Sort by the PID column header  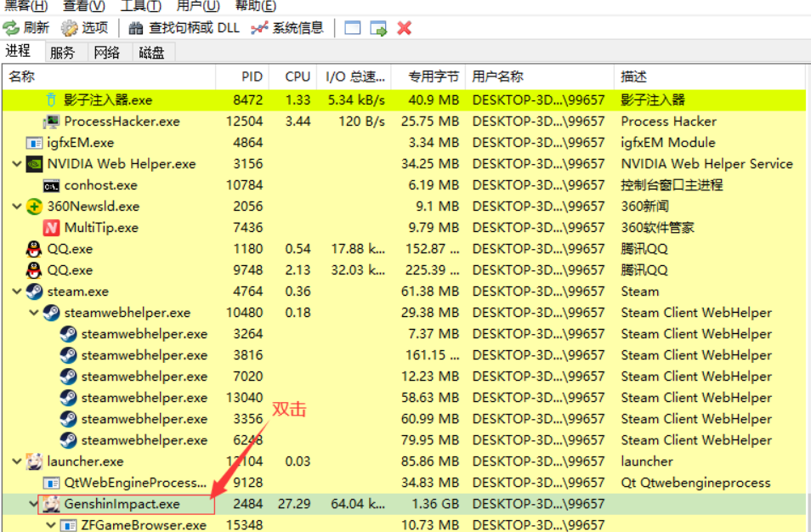(252, 76)
